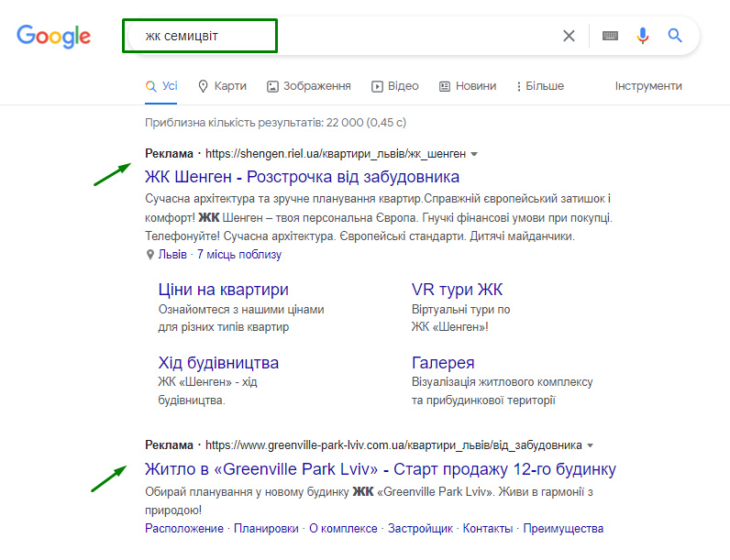Start voice search with microphone icon

click(643, 36)
